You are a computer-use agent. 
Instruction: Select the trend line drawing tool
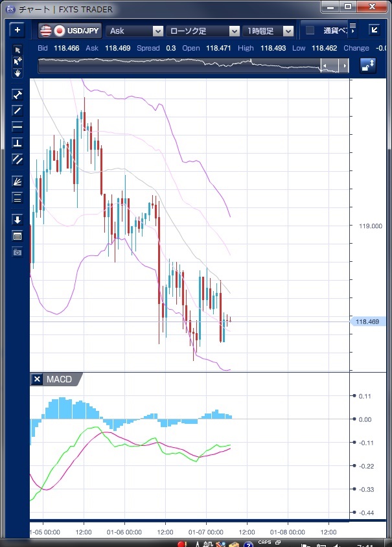[17, 110]
